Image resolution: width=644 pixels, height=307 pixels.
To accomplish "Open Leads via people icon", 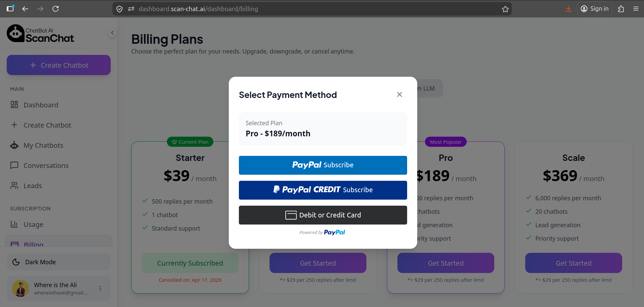I will (14, 185).
